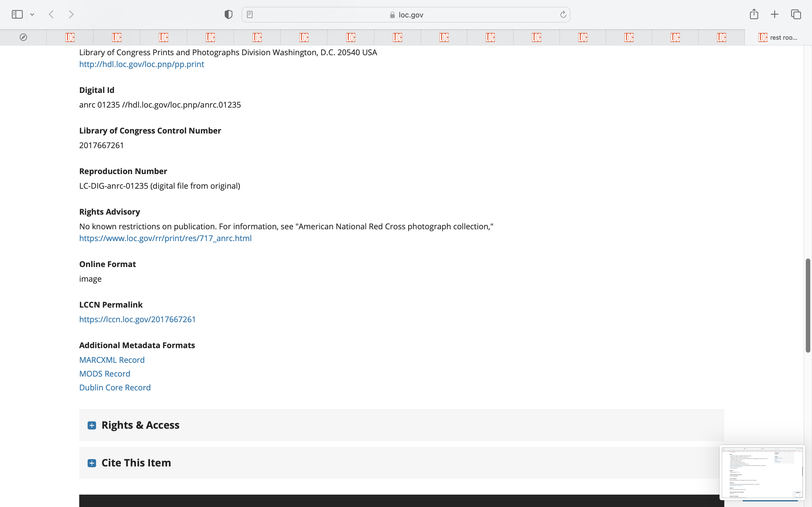Reload the loc.gov page
812x507 pixels.
(x=563, y=14)
